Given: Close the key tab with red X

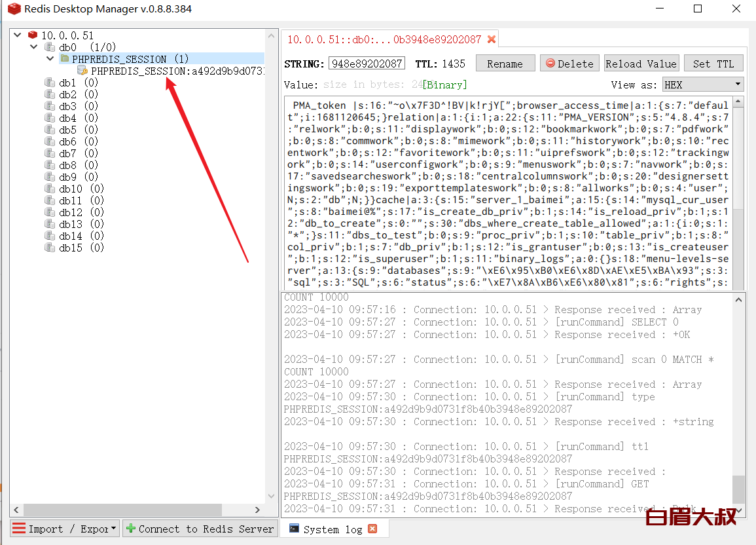Looking at the screenshot, I should [492, 39].
